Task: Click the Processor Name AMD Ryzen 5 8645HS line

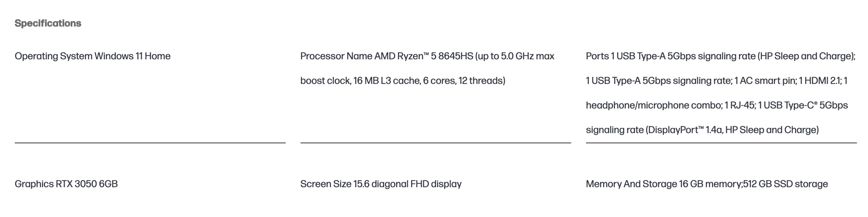Action: [427, 56]
